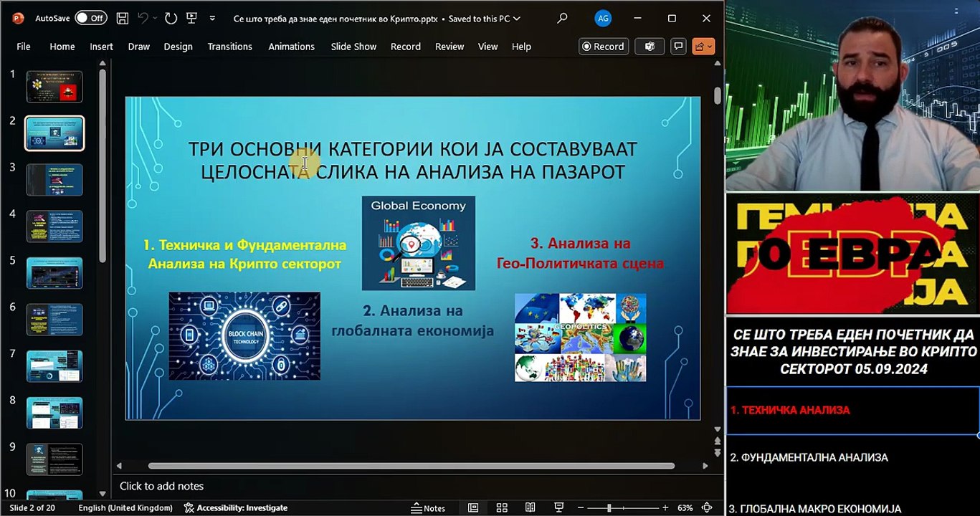Select the Block Chain Technology image
This screenshot has width=980, height=516.
(244, 335)
